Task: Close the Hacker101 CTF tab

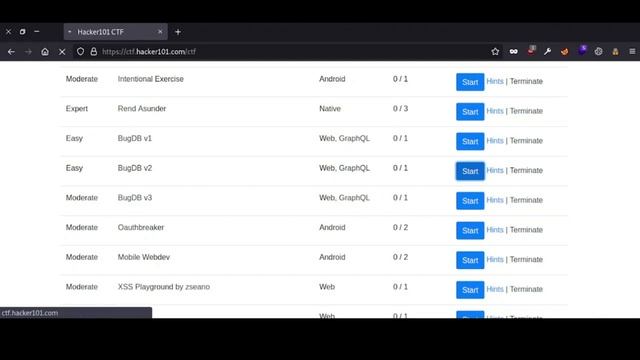Action: pyautogui.click(x=160, y=31)
